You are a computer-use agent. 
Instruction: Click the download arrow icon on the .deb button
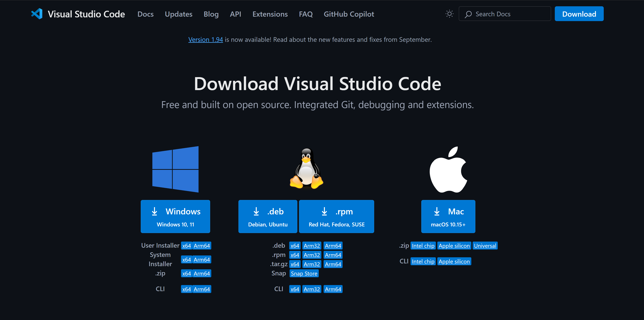tap(256, 211)
